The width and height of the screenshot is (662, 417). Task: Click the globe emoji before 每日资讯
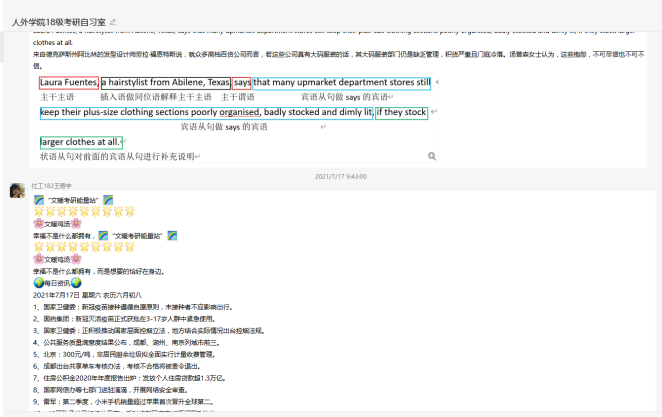click(38, 283)
